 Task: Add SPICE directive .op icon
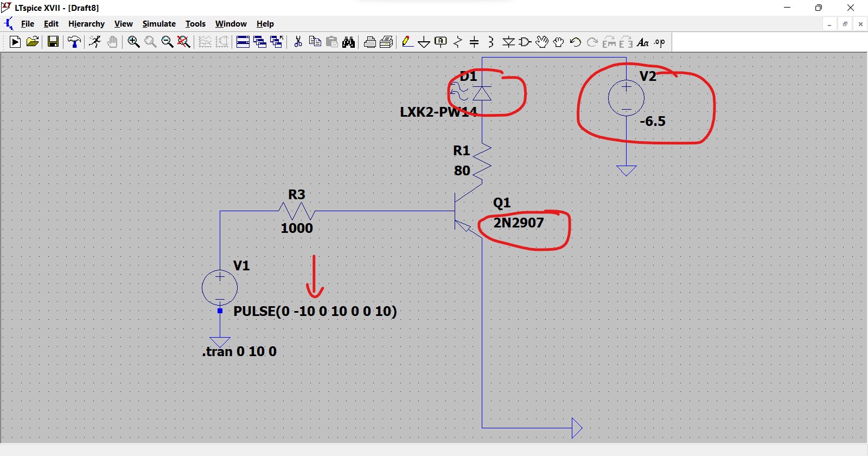click(660, 42)
